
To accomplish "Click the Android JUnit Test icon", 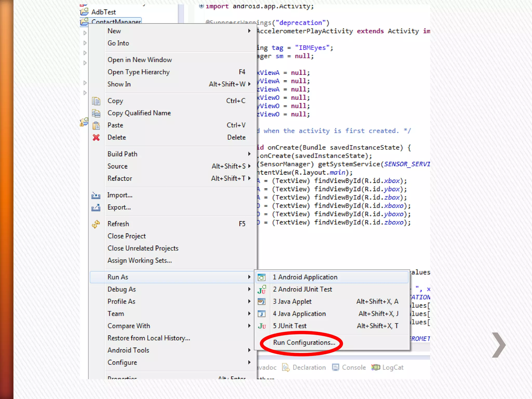I will point(262,289).
